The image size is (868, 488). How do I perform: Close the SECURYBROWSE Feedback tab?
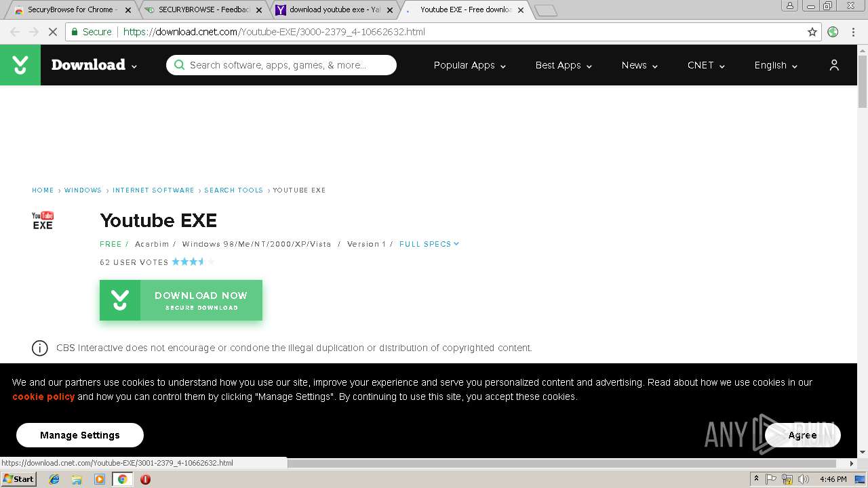tap(259, 10)
